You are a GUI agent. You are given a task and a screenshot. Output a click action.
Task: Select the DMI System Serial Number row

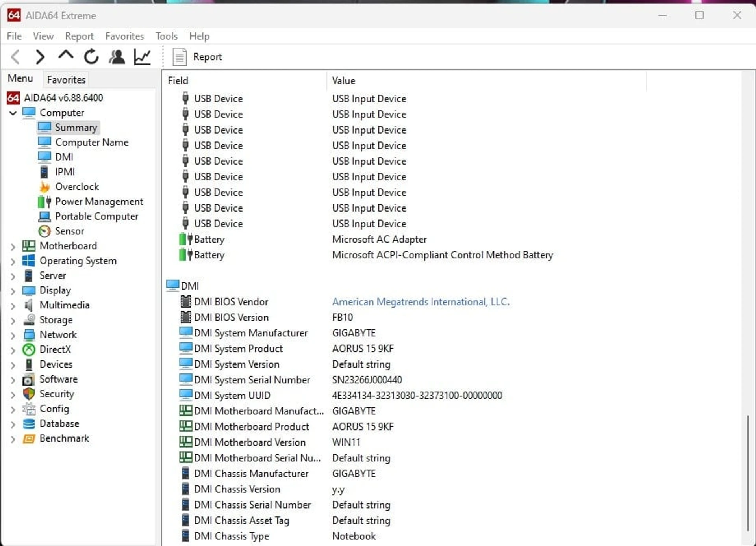[406, 380]
